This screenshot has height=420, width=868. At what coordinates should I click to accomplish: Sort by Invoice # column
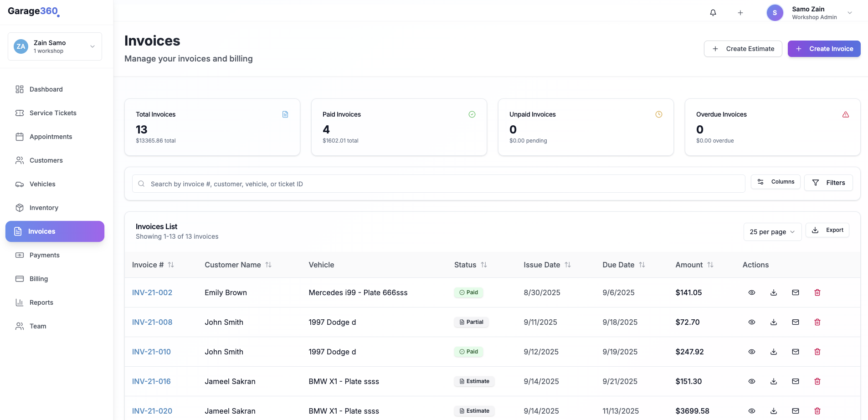pyautogui.click(x=171, y=265)
